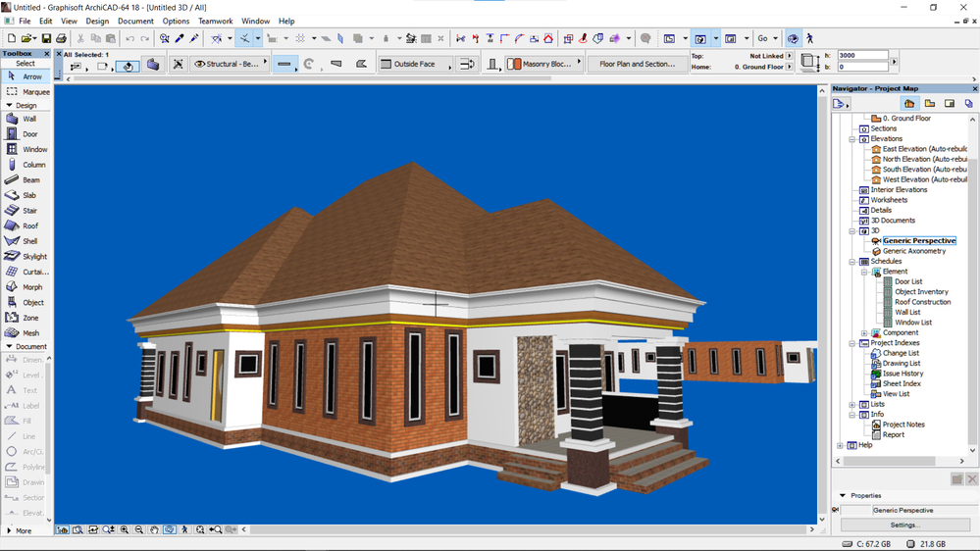Screen dimensions: 980x551
Task: Select the Mesh tool
Action: coord(25,333)
